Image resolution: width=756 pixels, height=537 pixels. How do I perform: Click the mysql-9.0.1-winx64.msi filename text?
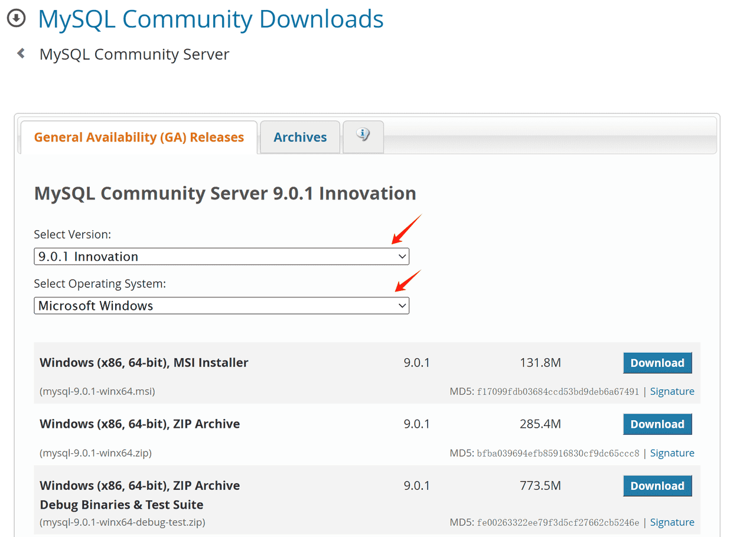point(97,391)
